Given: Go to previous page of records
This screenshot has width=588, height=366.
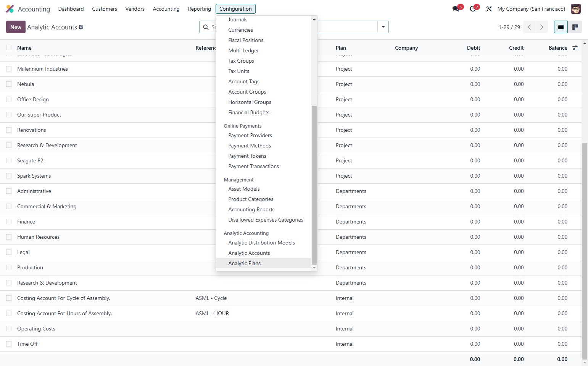Looking at the screenshot, I should point(529,27).
